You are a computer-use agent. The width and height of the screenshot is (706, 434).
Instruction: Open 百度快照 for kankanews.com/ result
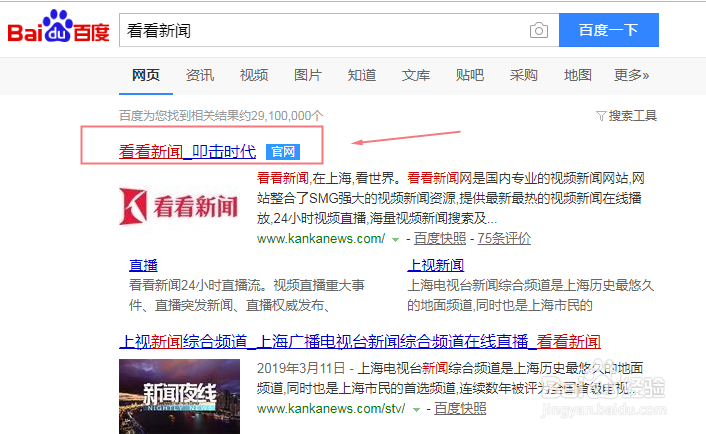439,239
